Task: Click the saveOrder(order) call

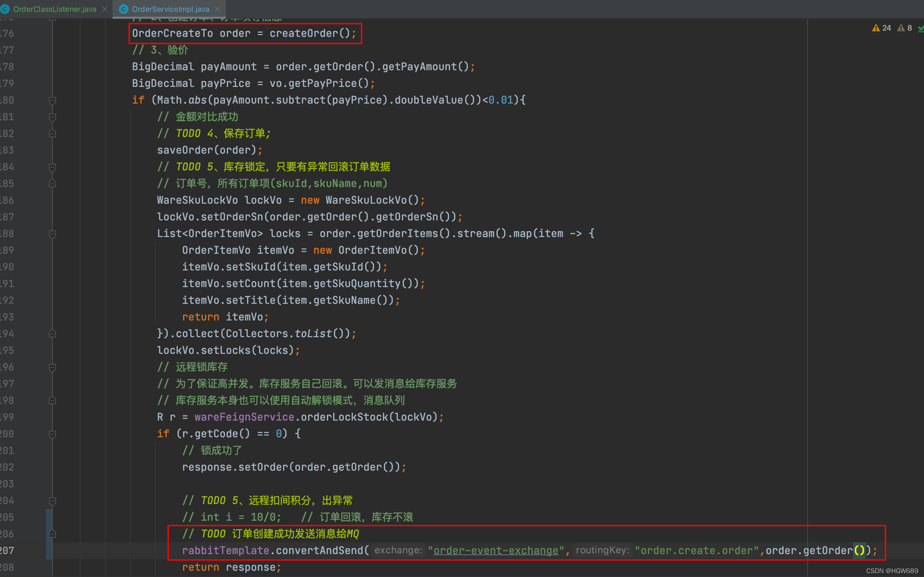Action: coord(207,150)
